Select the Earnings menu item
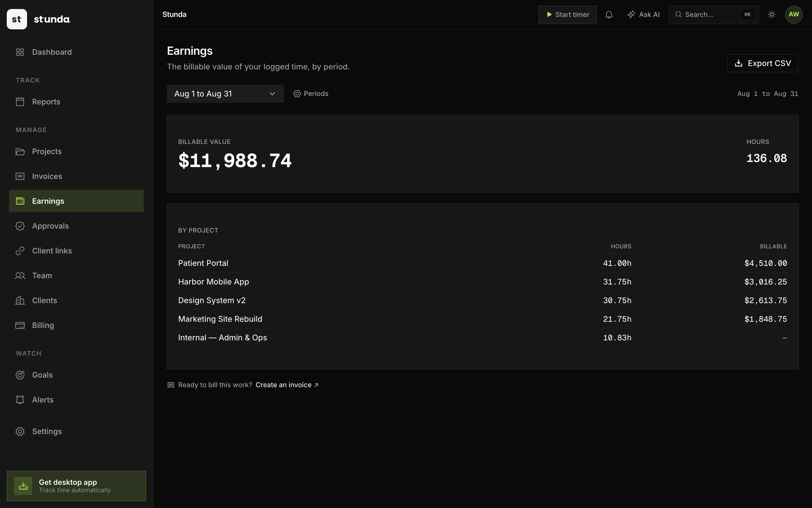The width and height of the screenshot is (812, 508). [x=76, y=201]
